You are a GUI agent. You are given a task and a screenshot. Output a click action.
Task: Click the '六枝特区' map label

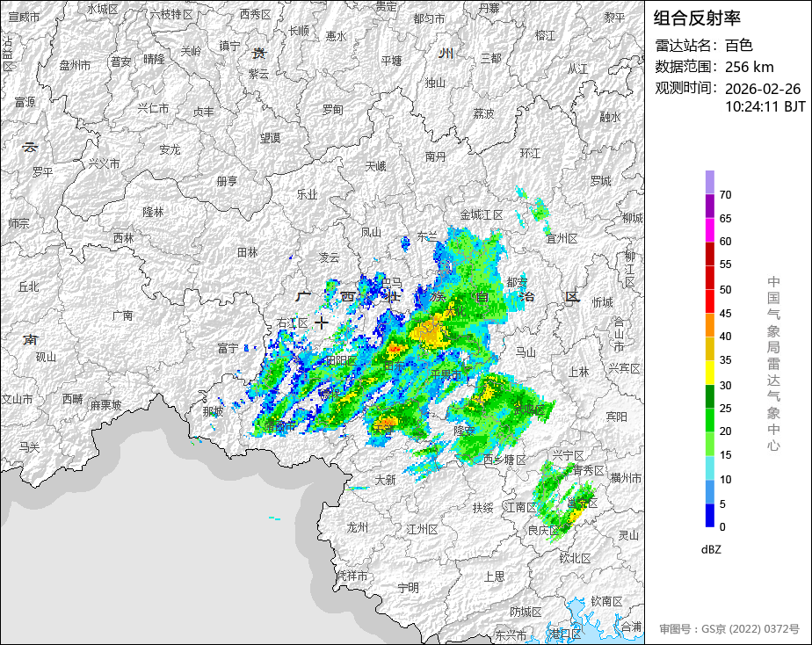tap(171, 14)
